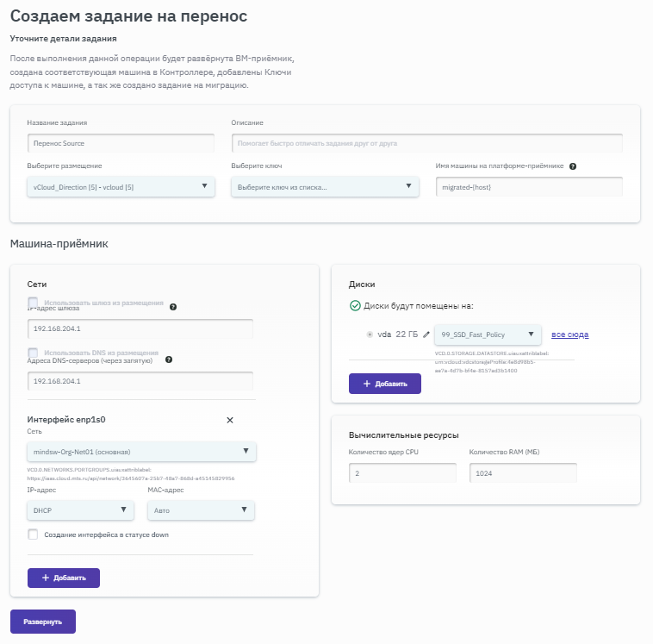Screen dimensions: 653x644
Task: Click help icon next to gateway IP address
Action: pyautogui.click(x=173, y=306)
